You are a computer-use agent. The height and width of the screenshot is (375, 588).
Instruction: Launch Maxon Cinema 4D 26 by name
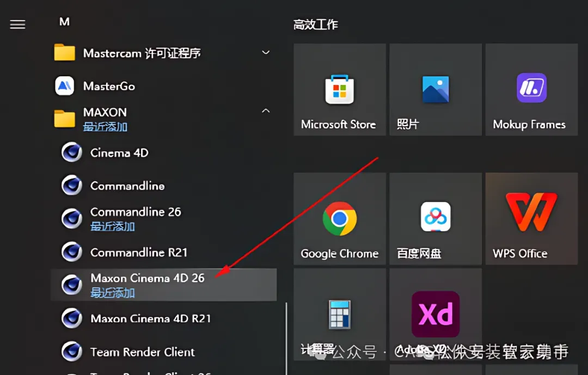148,278
